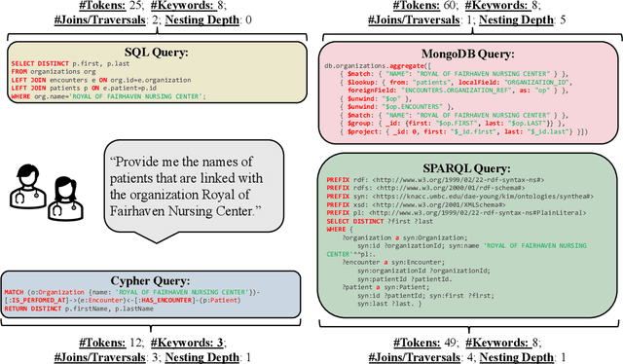Viewport: 623px width, 364px height.
Task: Click the "RETURN DISTINCT p.firstName, p.lastName" line
Action: (x=79, y=309)
